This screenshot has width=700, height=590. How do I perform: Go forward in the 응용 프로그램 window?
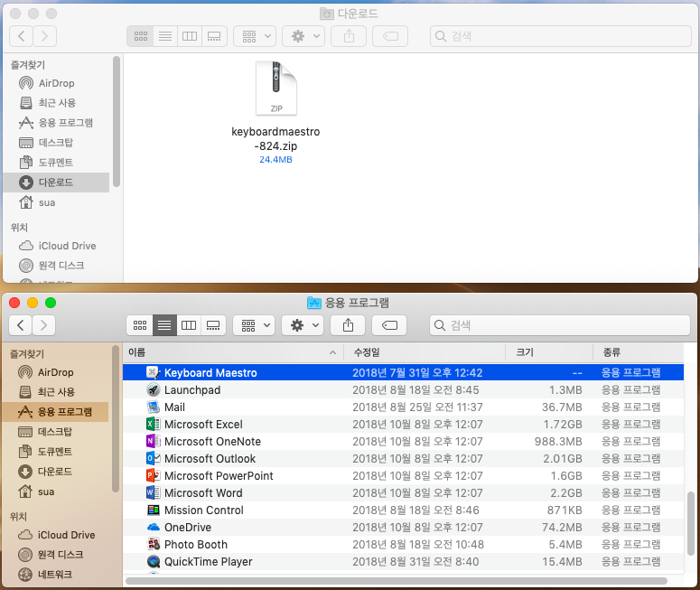click(43, 325)
